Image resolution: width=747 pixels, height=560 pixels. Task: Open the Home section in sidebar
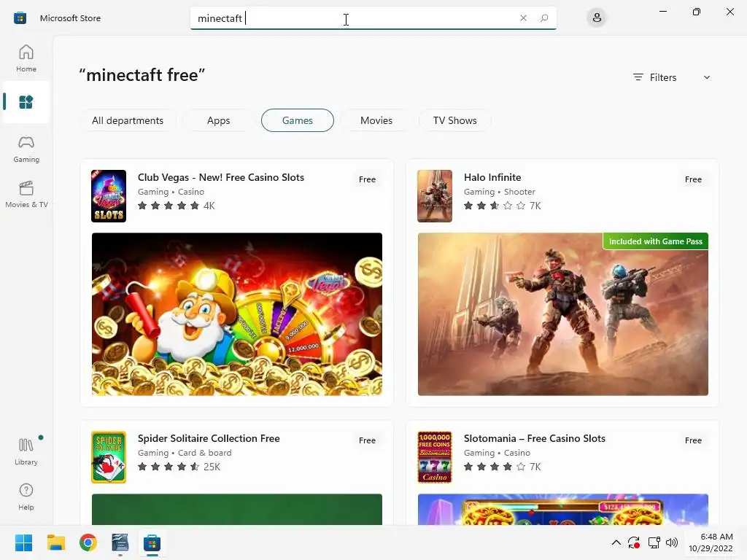[x=26, y=58]
